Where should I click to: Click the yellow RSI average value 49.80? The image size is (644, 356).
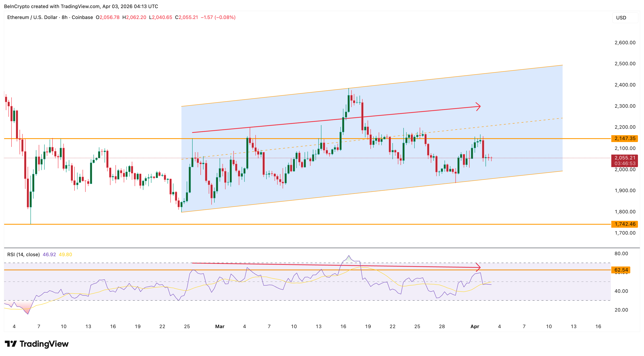click(65, 254)
